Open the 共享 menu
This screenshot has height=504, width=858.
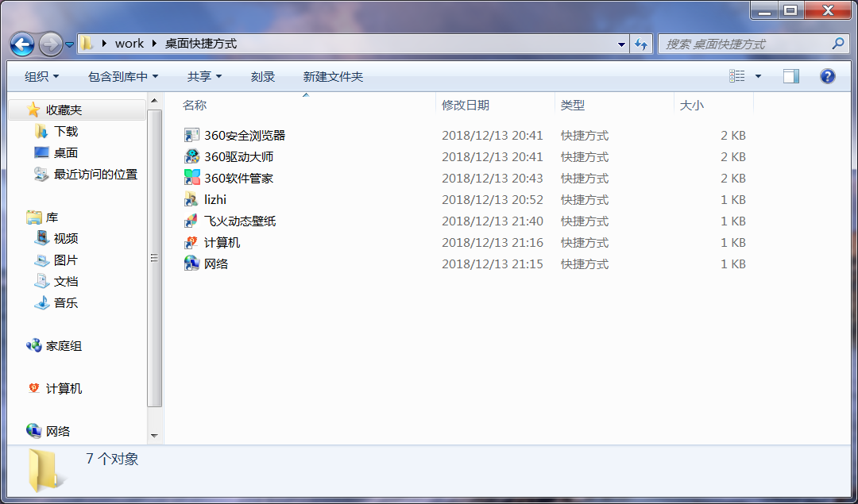pos(204,76)
